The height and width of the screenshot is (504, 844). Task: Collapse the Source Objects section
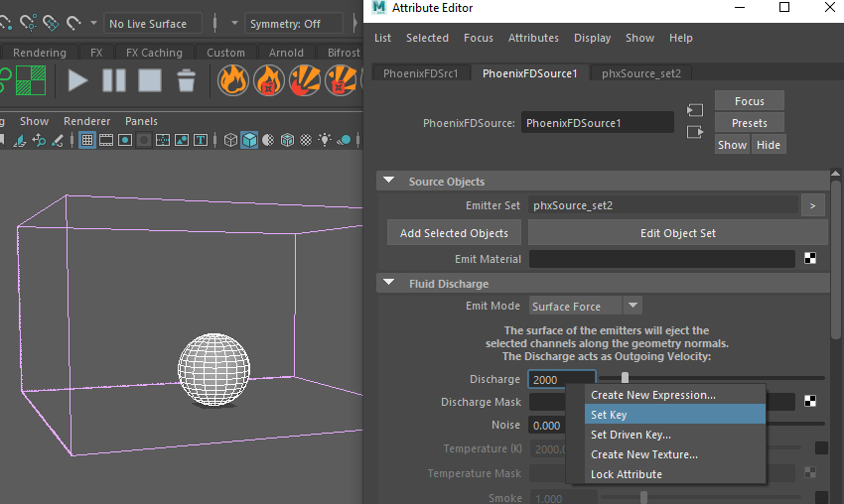pos(388,181)
